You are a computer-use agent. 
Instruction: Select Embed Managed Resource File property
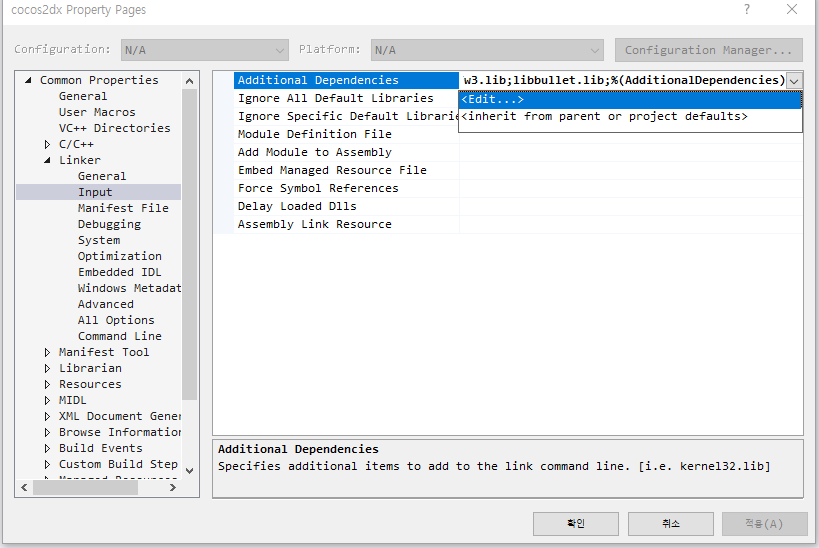[346, 170]
